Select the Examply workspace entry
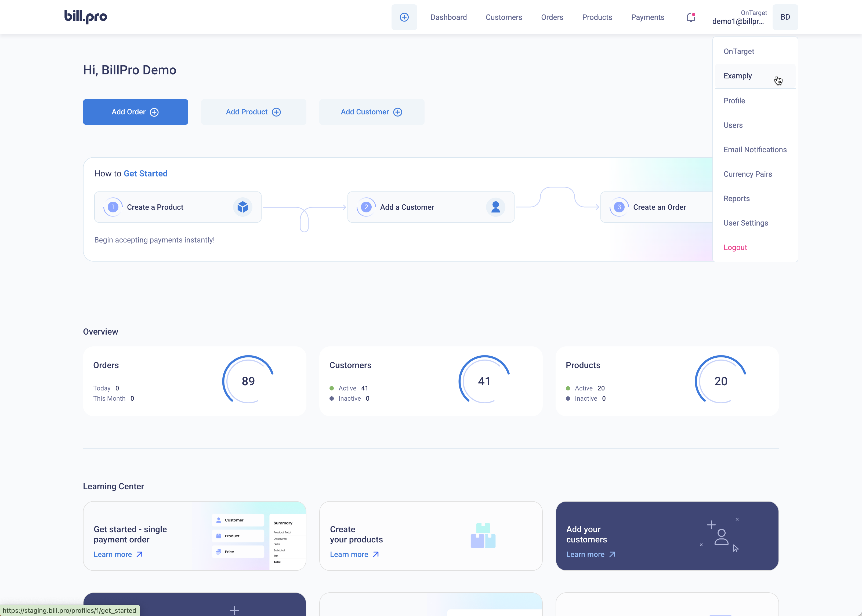This screenshot has width=862, height=616. (738, 76)
